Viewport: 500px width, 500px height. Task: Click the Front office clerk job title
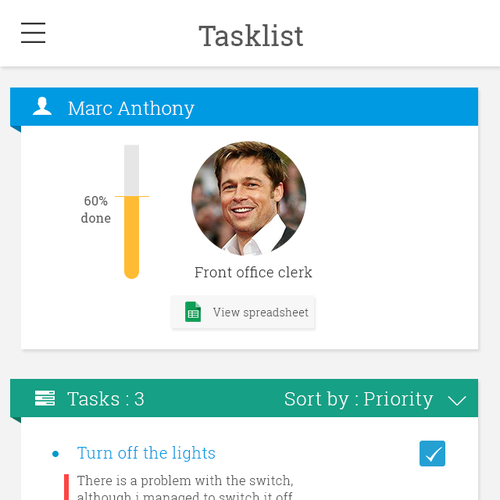253,272
